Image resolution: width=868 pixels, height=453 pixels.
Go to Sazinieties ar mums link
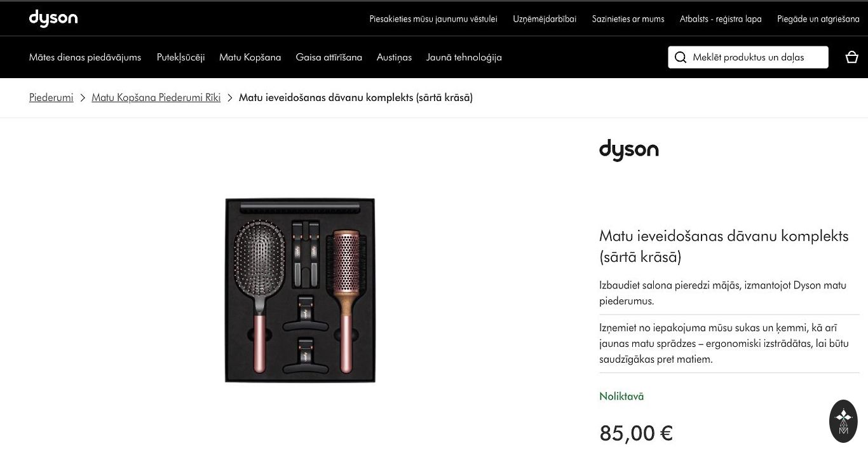tap(628, 19)
